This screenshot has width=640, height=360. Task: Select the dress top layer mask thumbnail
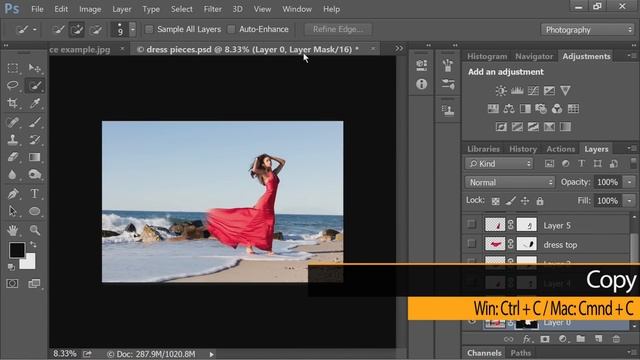tap(527, 244)
